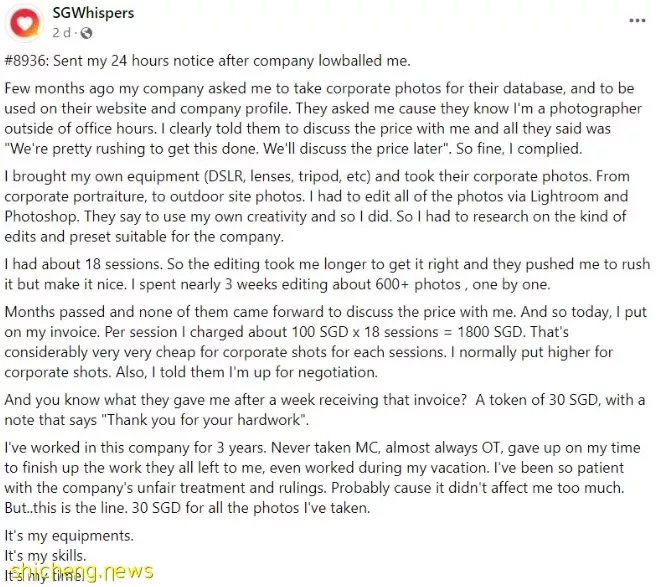Click the globe public audience icon

pyautogui.click(x=86, y=33)
